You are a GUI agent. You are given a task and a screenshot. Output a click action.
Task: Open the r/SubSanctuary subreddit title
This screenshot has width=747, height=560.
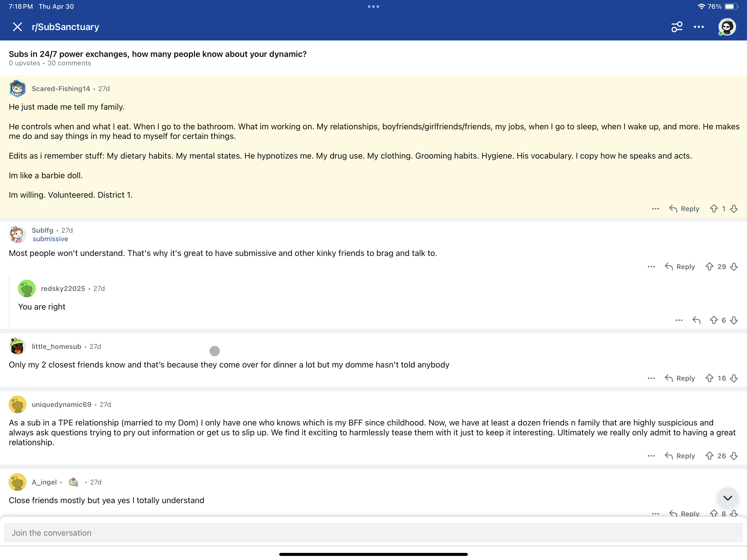point(66,27)
